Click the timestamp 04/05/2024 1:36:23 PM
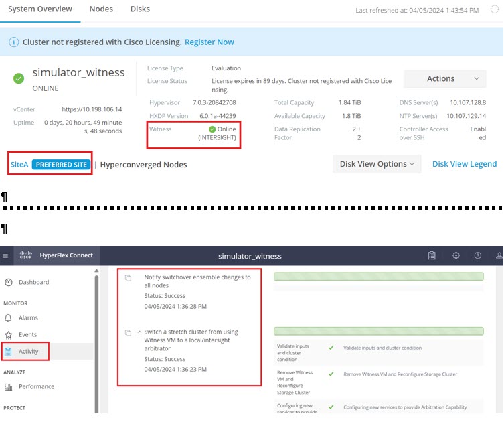504x424 pixels. coord(175,370)
